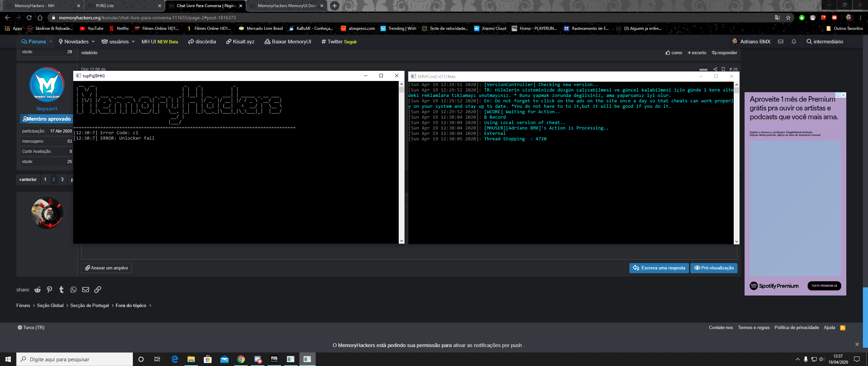Click down arrow of tupPq[BHtG console scrollbar
Viewport: 868px width, 366px height.
(x=402, y=241)
